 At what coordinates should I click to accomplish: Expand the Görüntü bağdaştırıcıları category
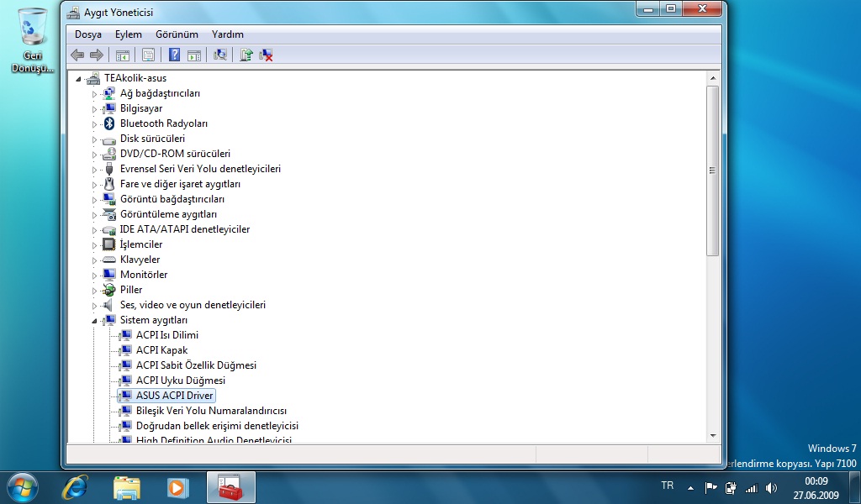94,200
